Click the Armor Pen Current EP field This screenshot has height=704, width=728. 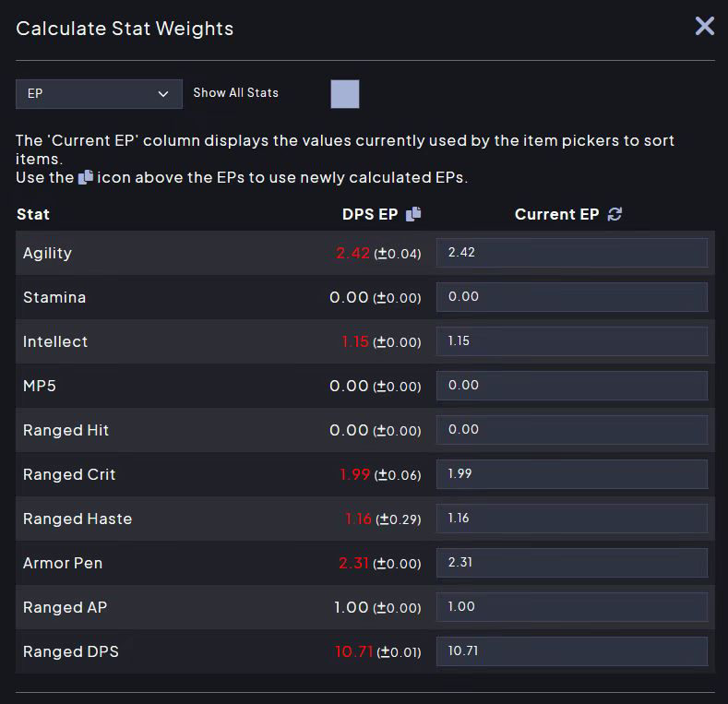(572, 563)
